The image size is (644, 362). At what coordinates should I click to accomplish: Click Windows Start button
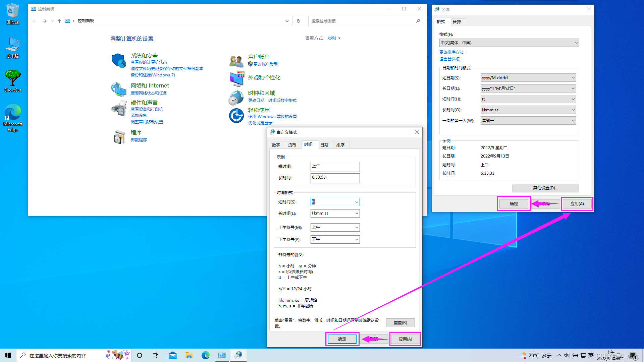coord(8,355)
